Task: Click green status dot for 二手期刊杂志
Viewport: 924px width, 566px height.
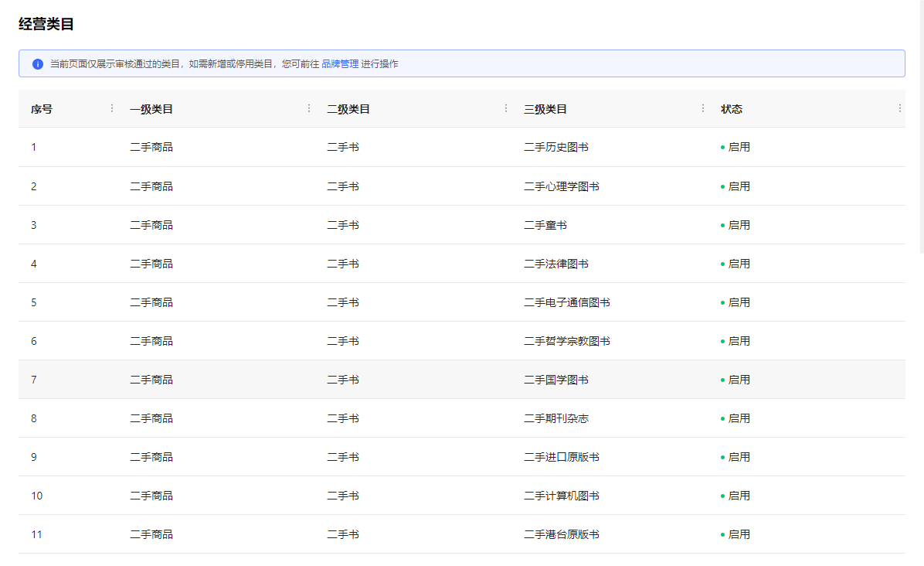Action: [722, 418]
